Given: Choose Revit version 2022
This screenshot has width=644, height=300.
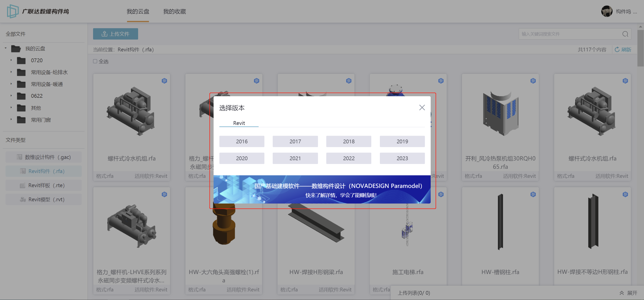Looking at the screenshot, I should 349,158.
